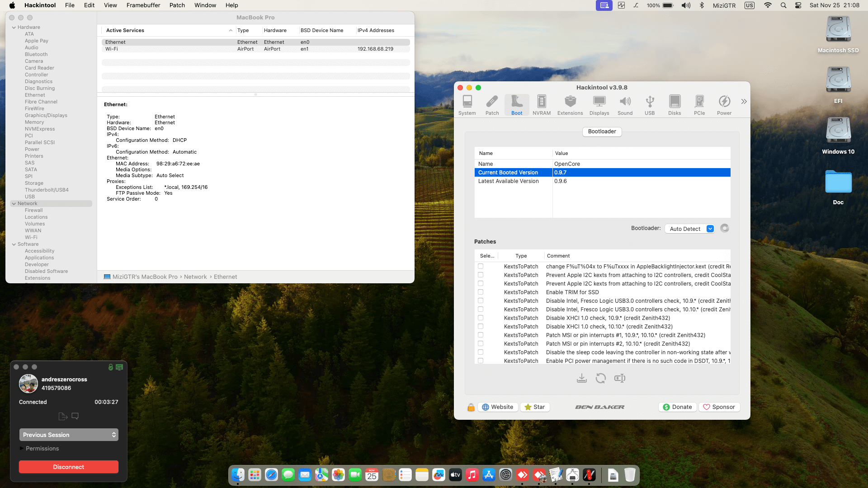868x488 pixels.
Task: Click Network in the MacBook Pro path bar
Action: (x=195, y=277)
